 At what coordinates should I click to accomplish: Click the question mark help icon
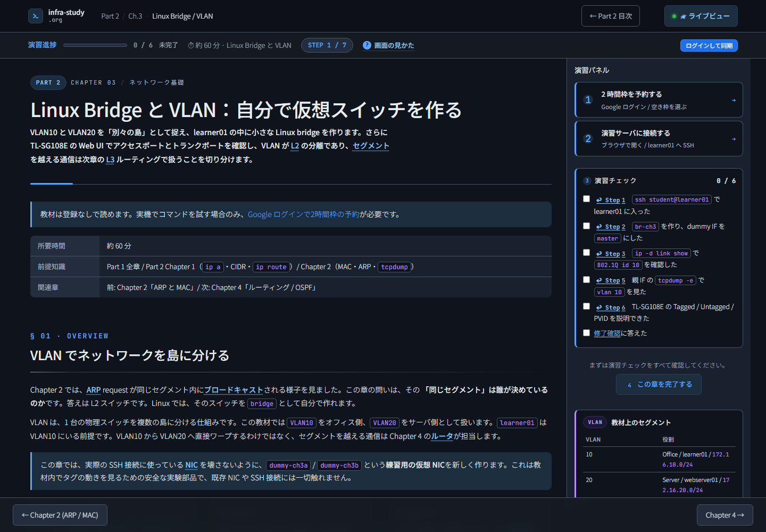[367, 45]
